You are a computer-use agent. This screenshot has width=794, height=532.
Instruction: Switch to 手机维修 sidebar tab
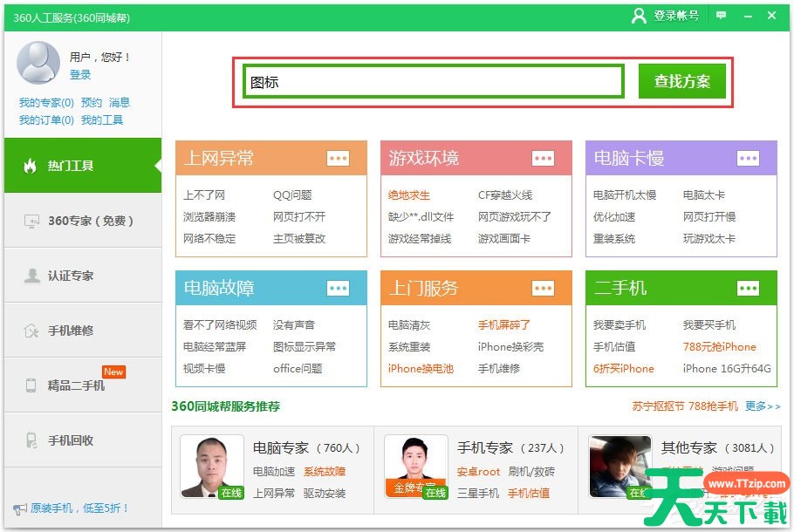click(83, 331)
